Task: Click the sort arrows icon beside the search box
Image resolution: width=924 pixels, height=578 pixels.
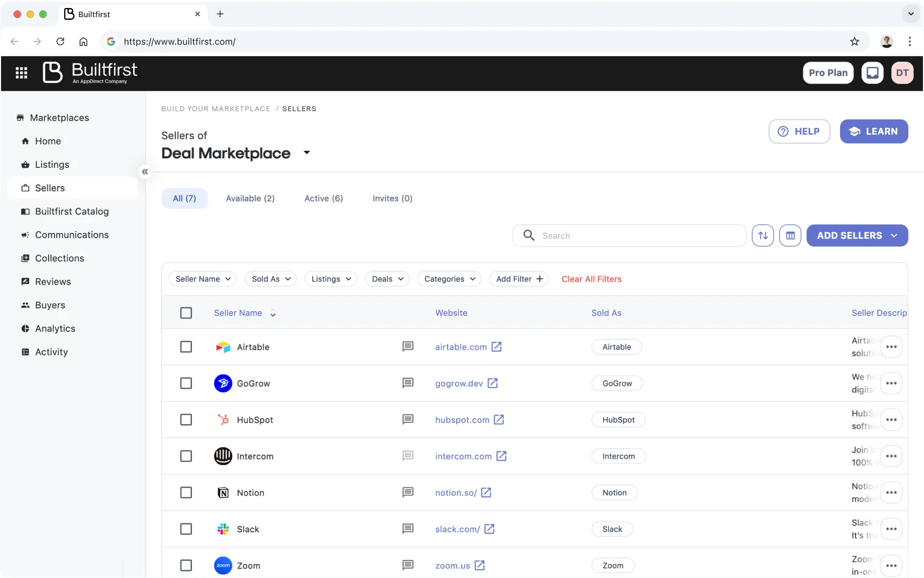Action: pos(763,236)
